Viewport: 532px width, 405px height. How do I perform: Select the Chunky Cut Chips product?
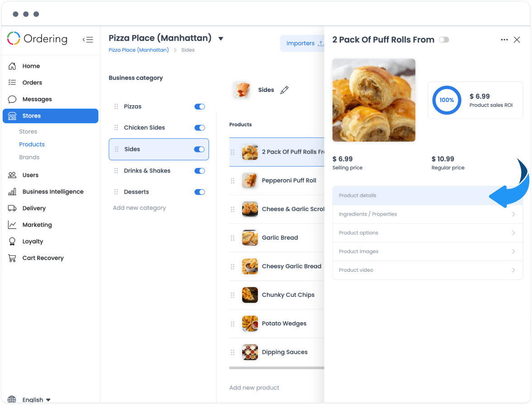(x=276, y=295)
